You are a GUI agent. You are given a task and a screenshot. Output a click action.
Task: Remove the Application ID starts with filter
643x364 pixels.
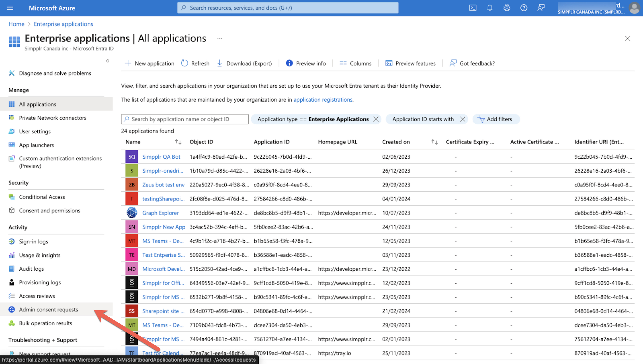(x=462, y=119)
